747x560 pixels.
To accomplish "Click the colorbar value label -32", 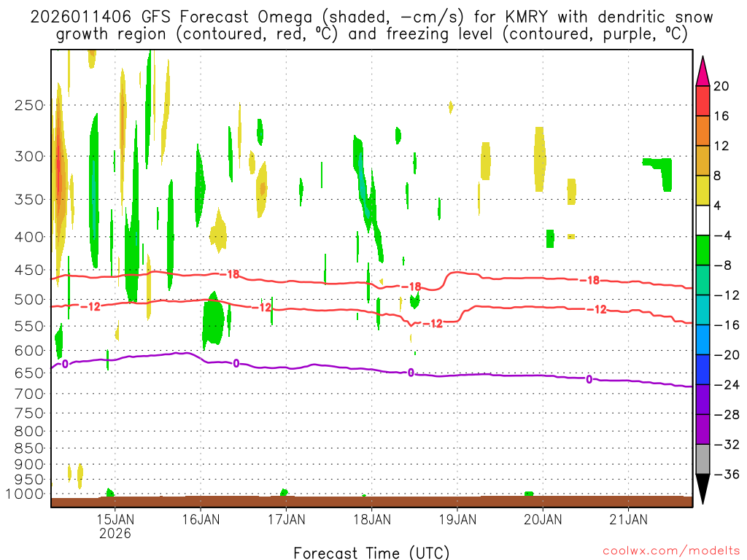I will [727, 444].
